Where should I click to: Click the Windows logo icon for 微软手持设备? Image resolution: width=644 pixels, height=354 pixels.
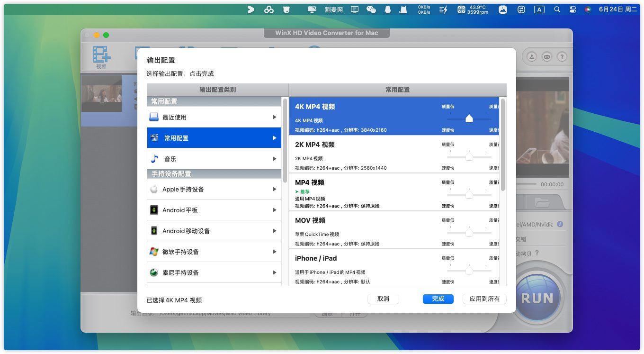coord(154,252)
